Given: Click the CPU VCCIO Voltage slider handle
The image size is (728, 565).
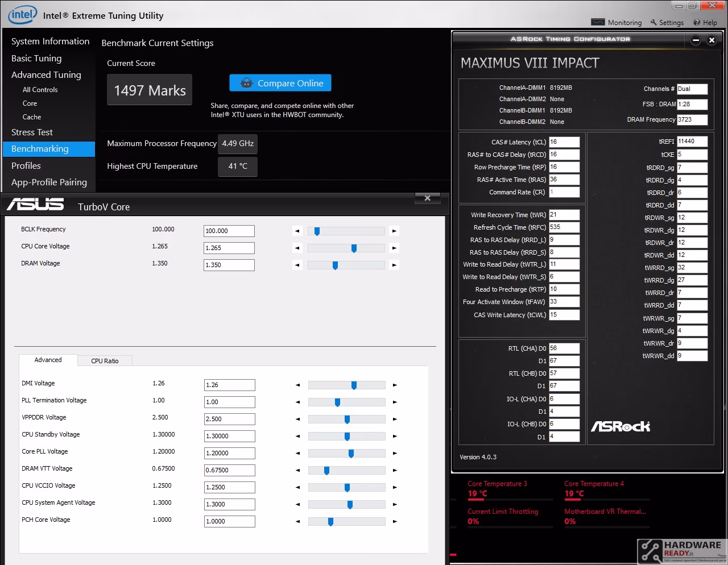Looking at the screenshot, I should (x=347, y=488).
